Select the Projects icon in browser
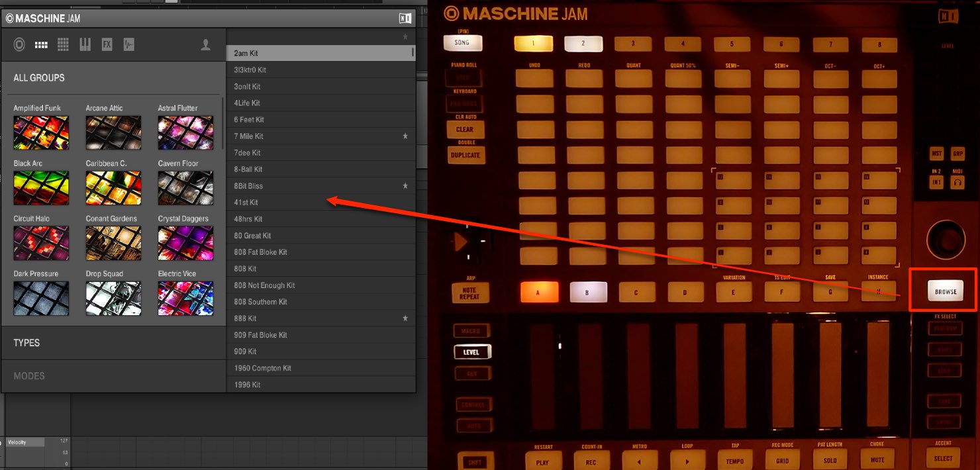The width and height of the screenshot is (980, 470). (20, 45)
